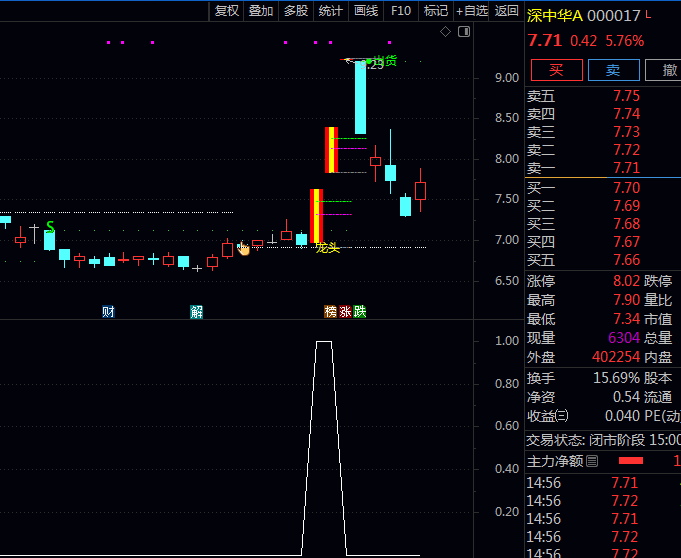Image resolution: width=681 pixels, height=558 pixels.
Task: Click the 5.76% change percentage
Action: pyautogui.click(x=625, y=41)
